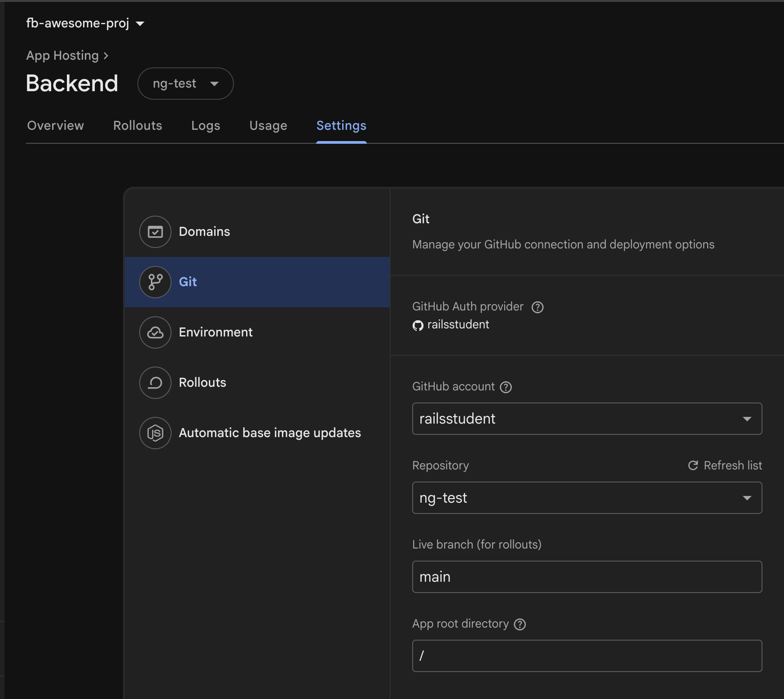
Task: Click the GitHub logo next to railsstudent
Action: point(418,326)
